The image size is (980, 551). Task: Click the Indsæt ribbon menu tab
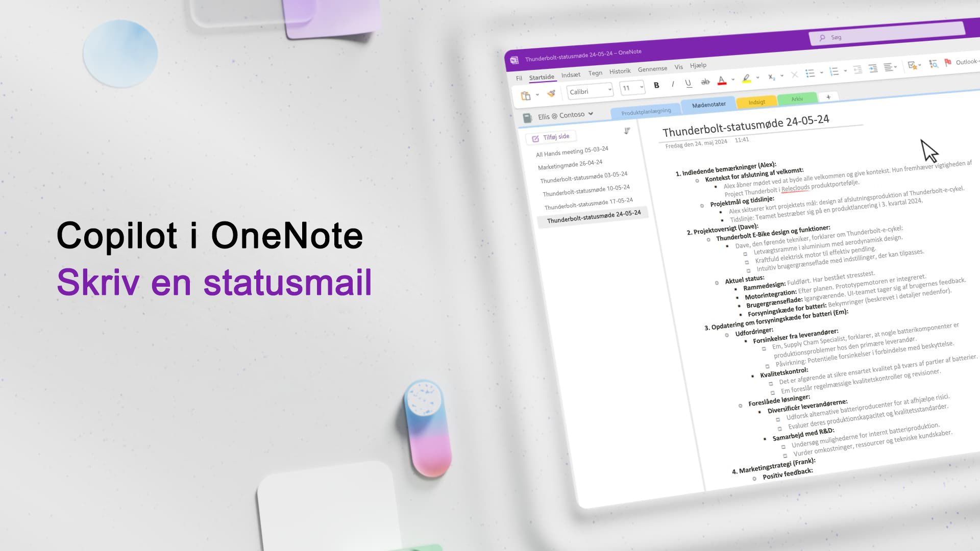571,74
